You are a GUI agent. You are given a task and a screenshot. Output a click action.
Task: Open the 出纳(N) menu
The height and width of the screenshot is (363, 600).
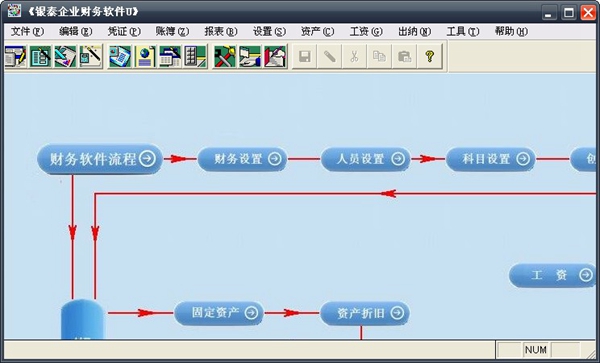tap(414, 31)
